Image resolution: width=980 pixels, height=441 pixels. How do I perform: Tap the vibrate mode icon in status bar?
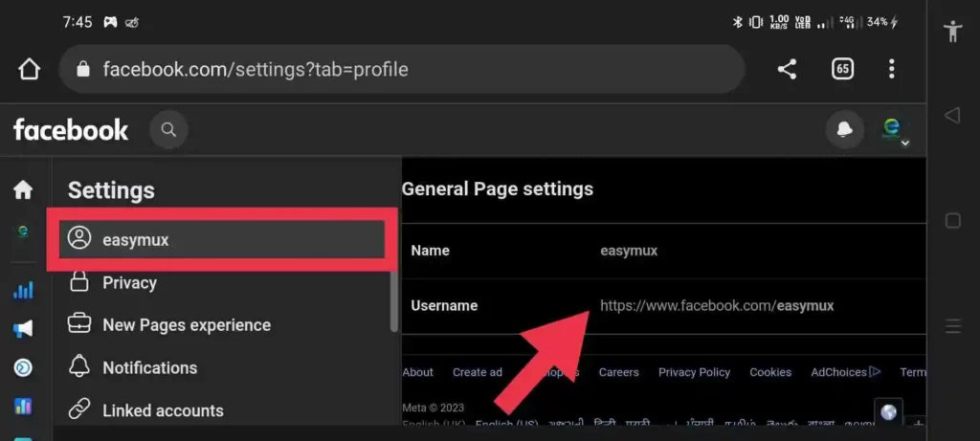tap(756, 23)
